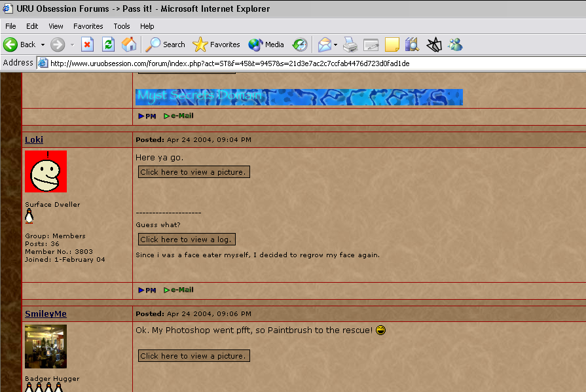Image resolution: width=586 pixels, height=392 pixels.
Task: Click e-Mail link below Loki's post
Action: (179, 290)
